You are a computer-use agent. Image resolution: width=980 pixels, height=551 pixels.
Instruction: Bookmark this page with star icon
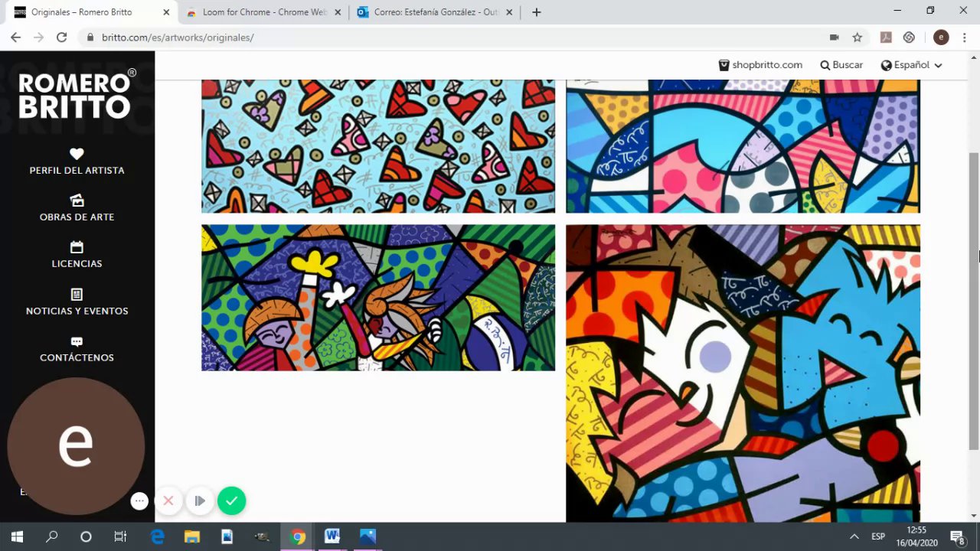(x=857, y=37)
